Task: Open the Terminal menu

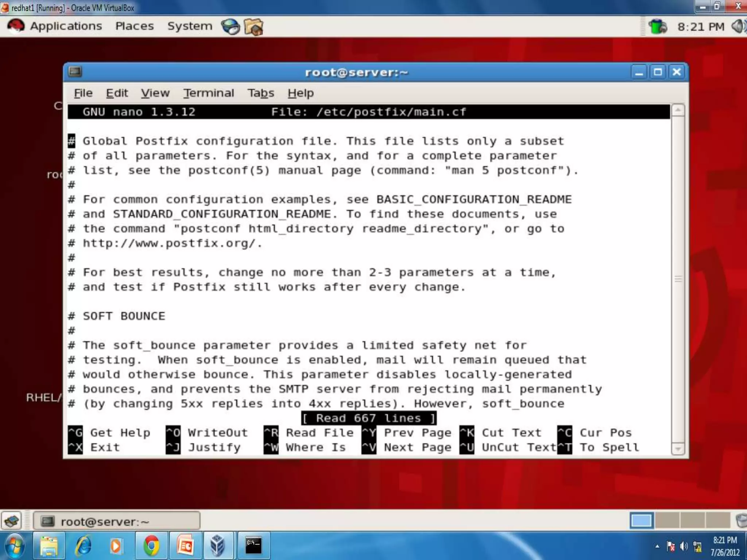Action: [208, 93]
